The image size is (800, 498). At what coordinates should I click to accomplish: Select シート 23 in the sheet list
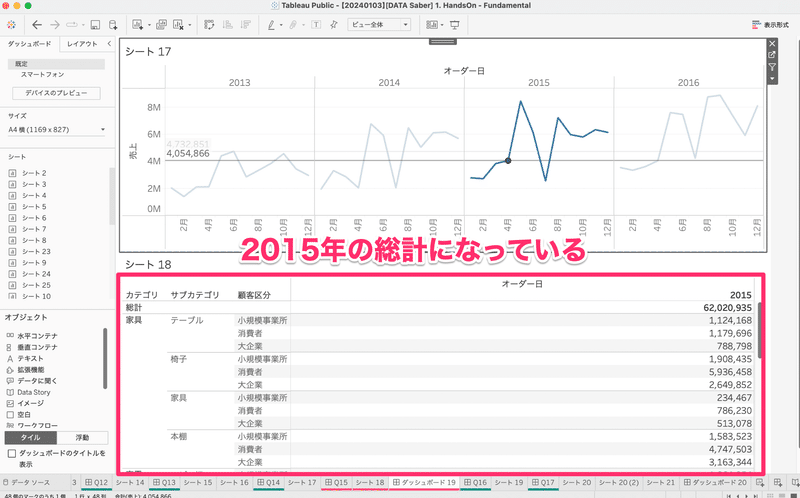point(36,252)
